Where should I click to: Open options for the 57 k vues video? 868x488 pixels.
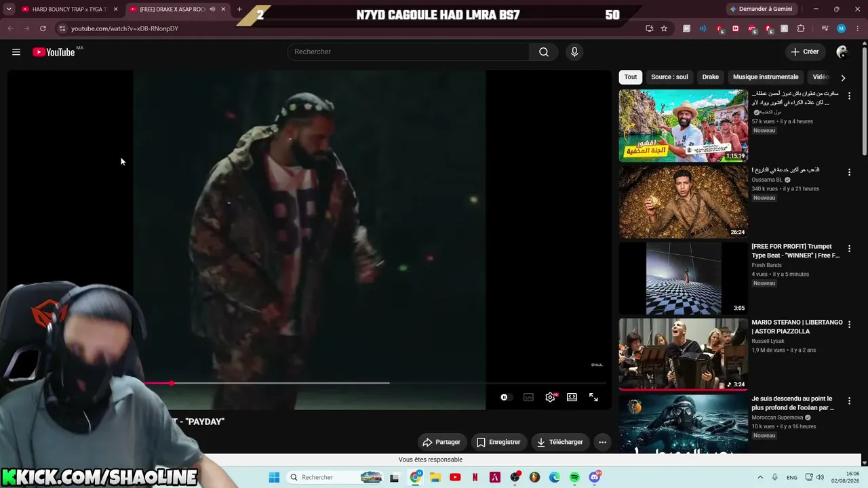[x=849, y=96]
